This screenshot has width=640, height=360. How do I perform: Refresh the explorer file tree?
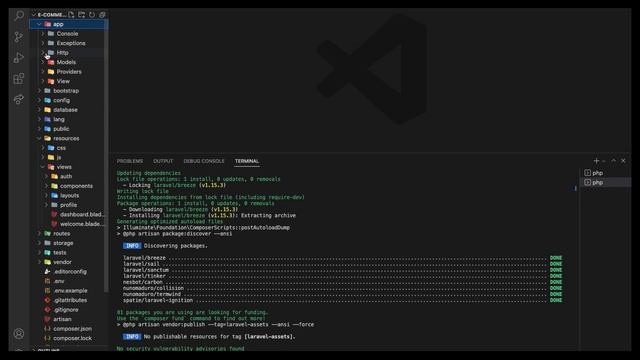92,15
